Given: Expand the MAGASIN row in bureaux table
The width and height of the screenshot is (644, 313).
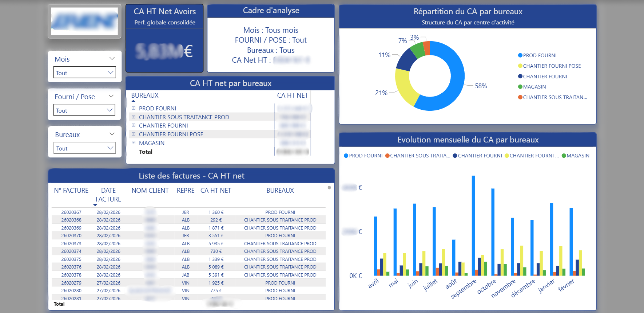Looking at the screenshot, I should click(134, 143).
